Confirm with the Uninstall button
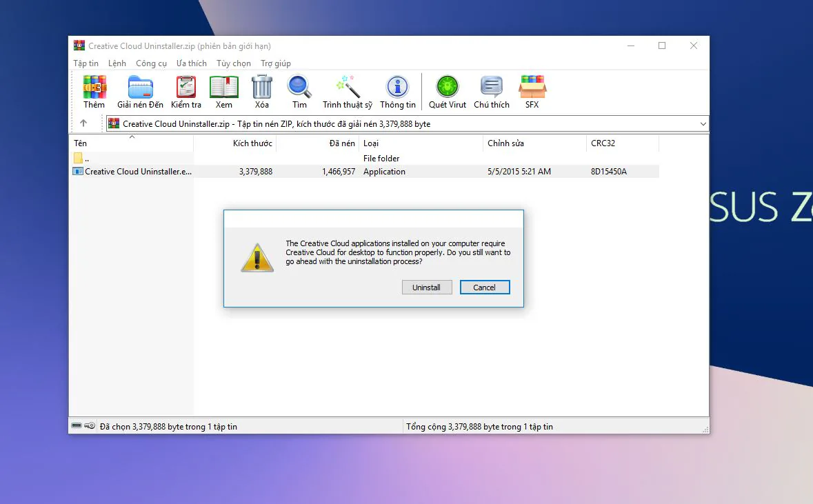 pyautogui.click(x=427, y=288)
